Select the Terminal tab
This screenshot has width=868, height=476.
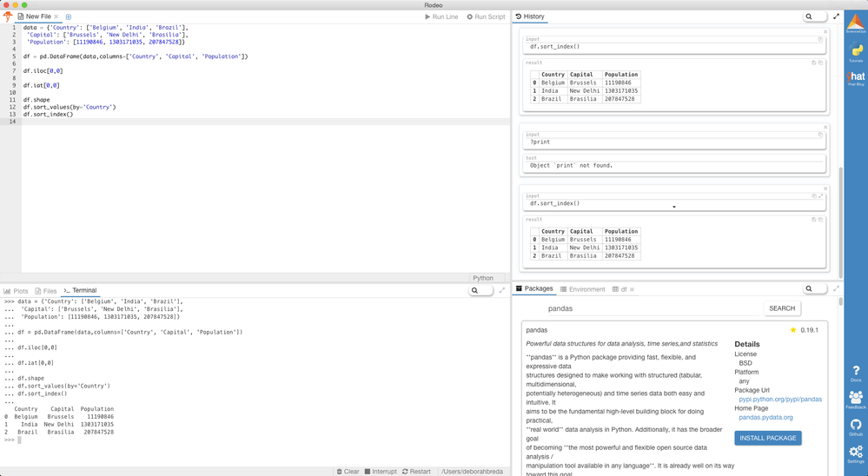80,290
